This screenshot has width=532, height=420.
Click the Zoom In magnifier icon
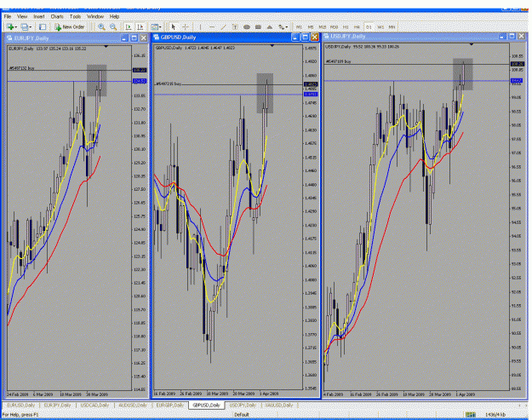click(101, 26)
